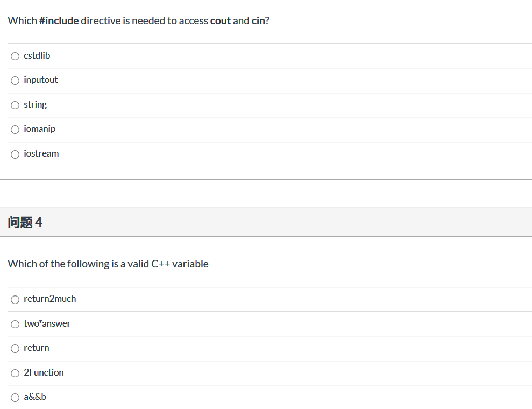Screen dimensions: 532x409
Task: Click the inputout answer label text
Action: (x=41, y=80)
